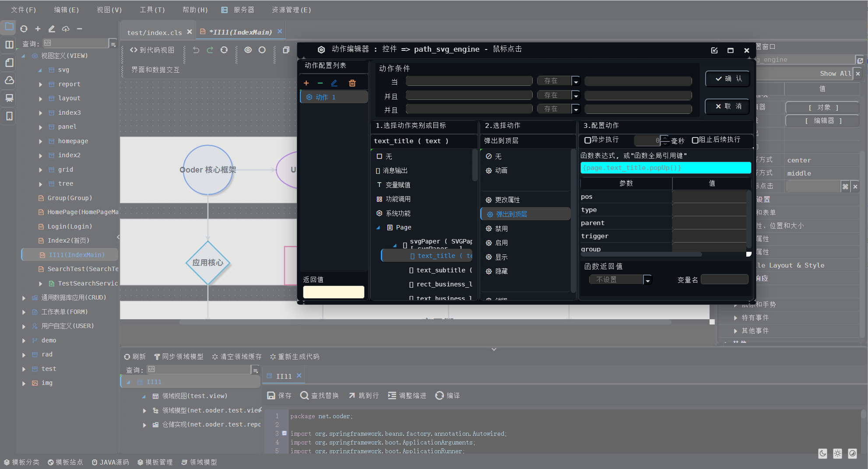
Task: Open the function return value dropdown
Action: click(648, 280)
